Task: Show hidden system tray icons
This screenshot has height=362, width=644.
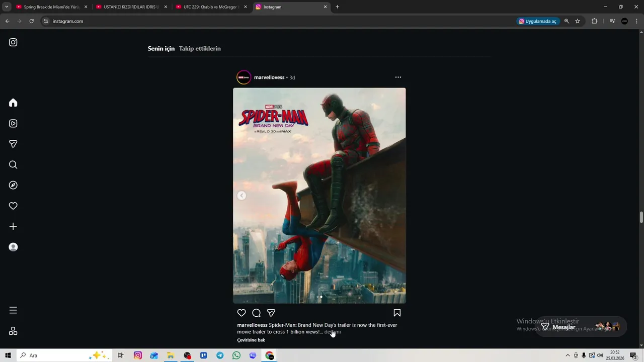Action: pos(568,355)
